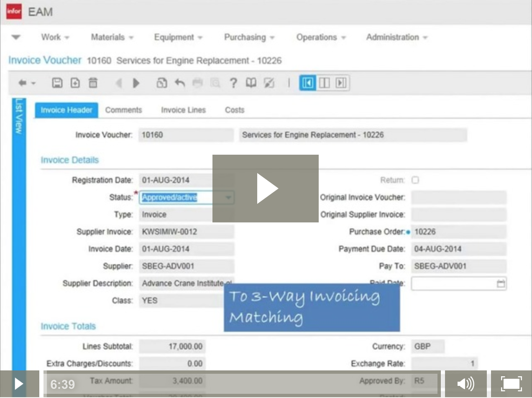Click the Delete record trash icon

[x=93, y=83]
